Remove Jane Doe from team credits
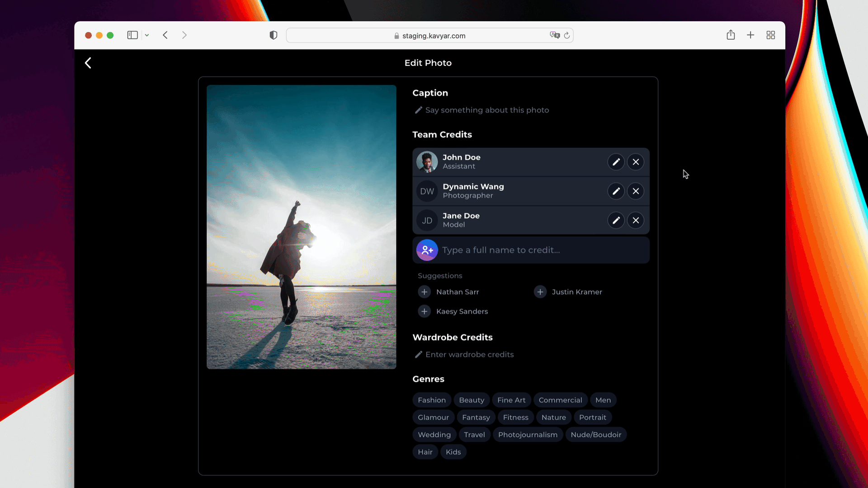Viewport: 868px width, 488px height. point(636,221)
